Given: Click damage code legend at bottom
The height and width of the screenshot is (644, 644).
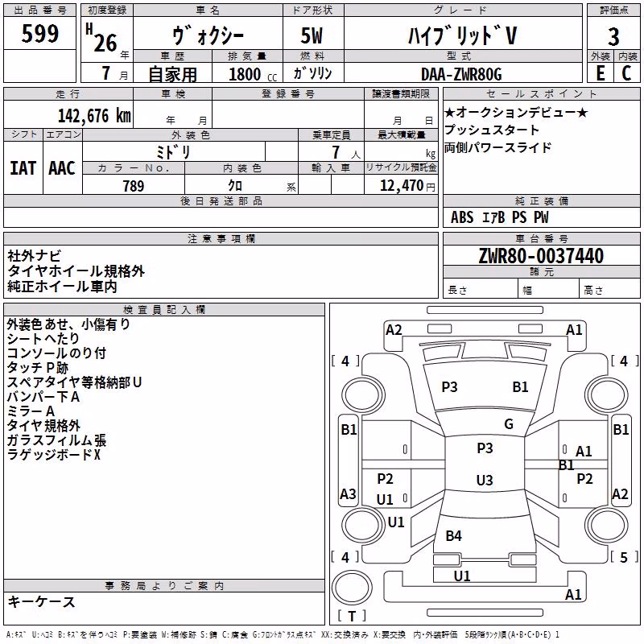Looking at the screenshot, I should click(283, 635).
